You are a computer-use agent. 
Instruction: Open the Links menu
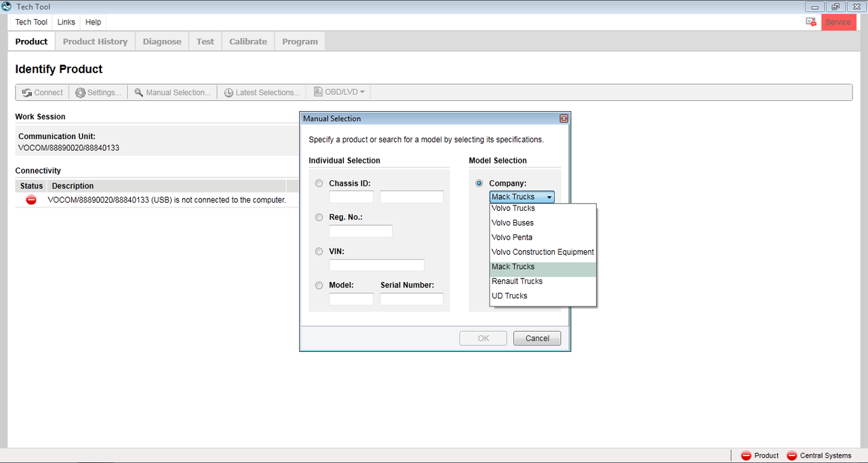pyautogui.click(x=66, y=22)
